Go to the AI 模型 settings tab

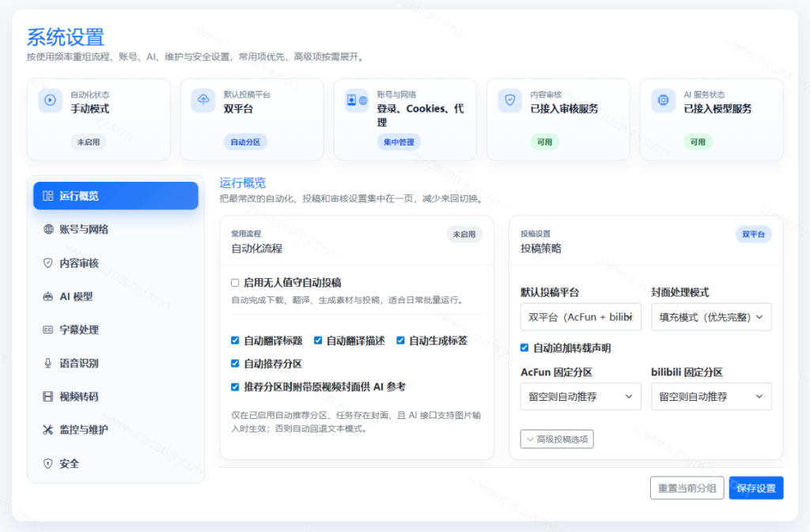(115, 296)
